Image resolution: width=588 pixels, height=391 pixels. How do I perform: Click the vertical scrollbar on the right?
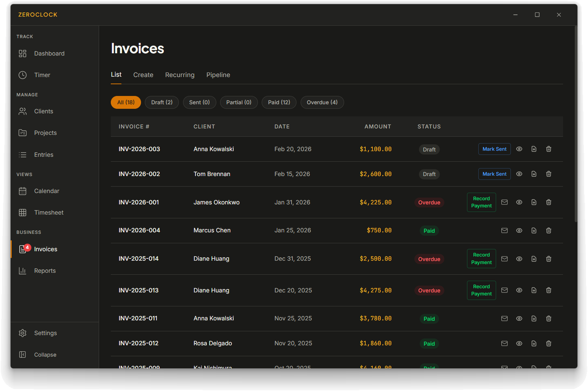click(x=576, y=125)
